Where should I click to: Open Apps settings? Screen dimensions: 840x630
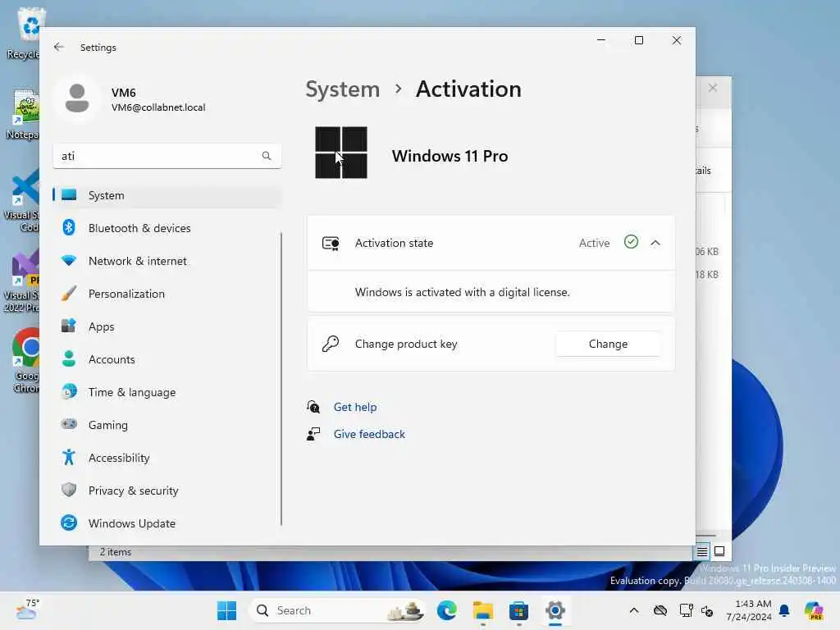coord(167,326)
